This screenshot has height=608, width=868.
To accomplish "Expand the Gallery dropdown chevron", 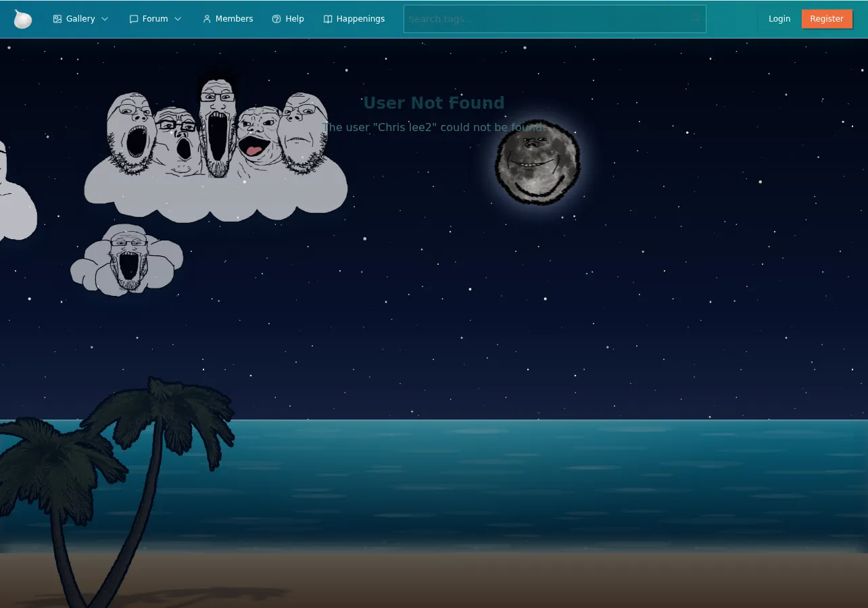I will [105, 19].
